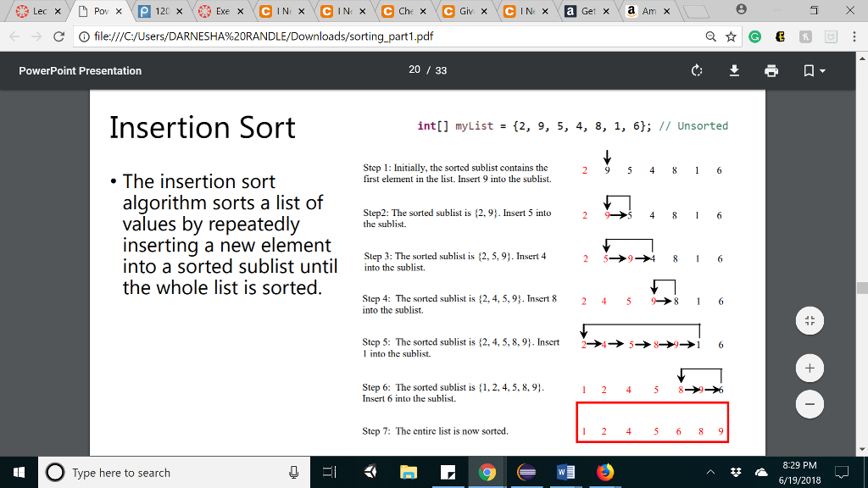This screenshot has width=868, height=488.
Task: Click the zoom in button
Action: click(810, 368)
